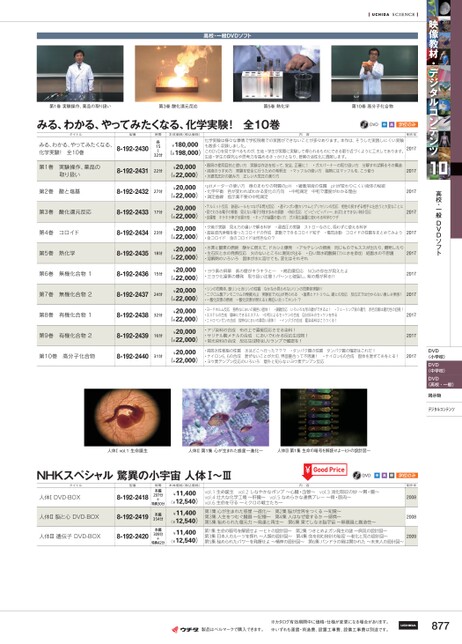
Task: Click the blue square icon next to chemistry title
Action: coord(384,124)
